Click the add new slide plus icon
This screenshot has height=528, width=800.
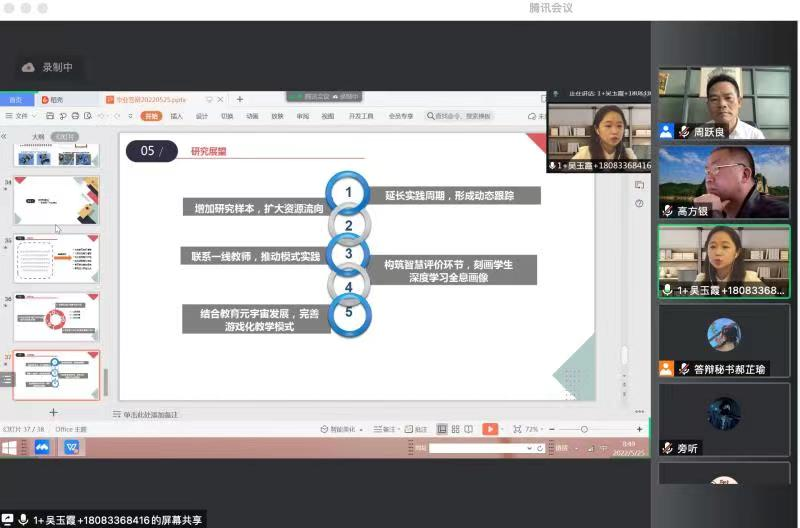click(x=54, y=412)
